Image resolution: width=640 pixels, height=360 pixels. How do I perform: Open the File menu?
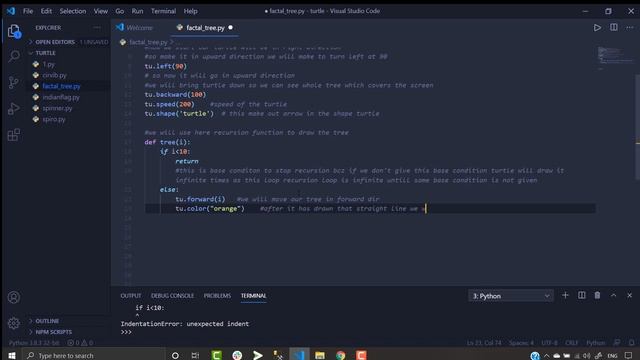[28, 11]
